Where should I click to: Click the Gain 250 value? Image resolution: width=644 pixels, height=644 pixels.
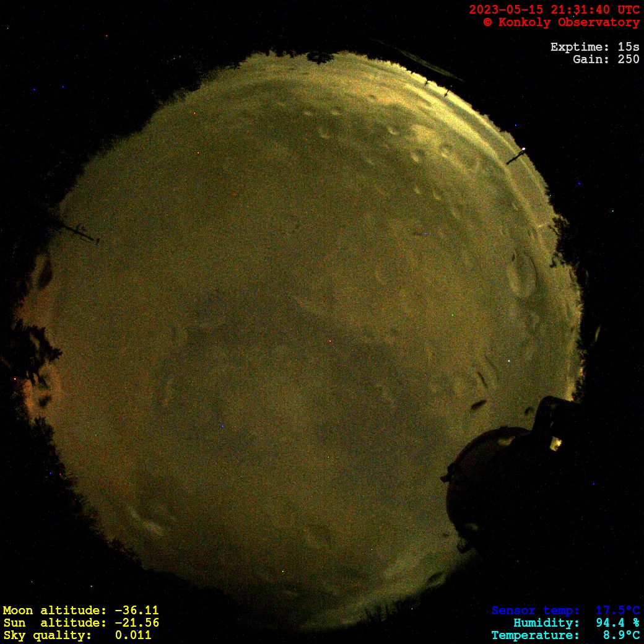coord(606,59)
